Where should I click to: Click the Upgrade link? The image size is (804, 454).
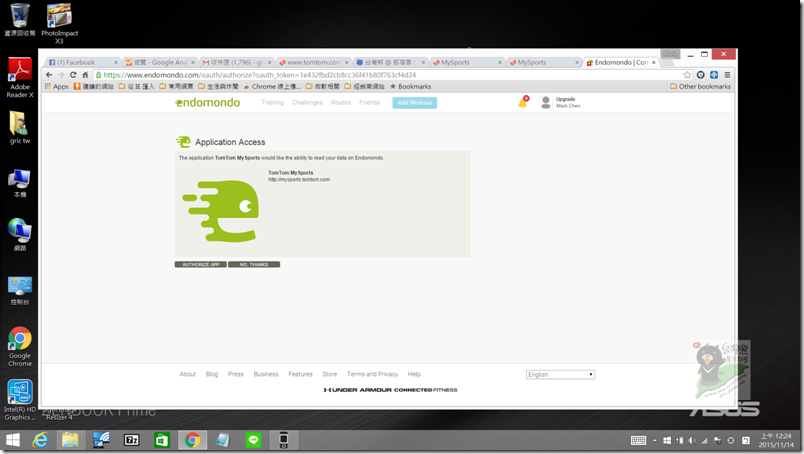565,99
